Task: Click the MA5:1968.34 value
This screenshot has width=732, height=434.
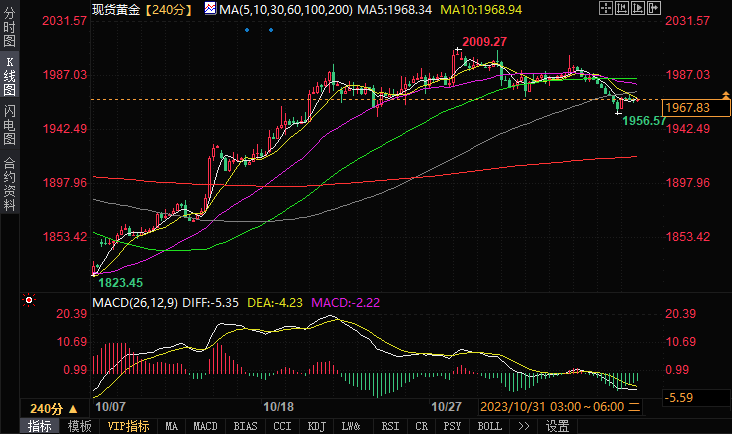Action: click(x=394, y=9)
